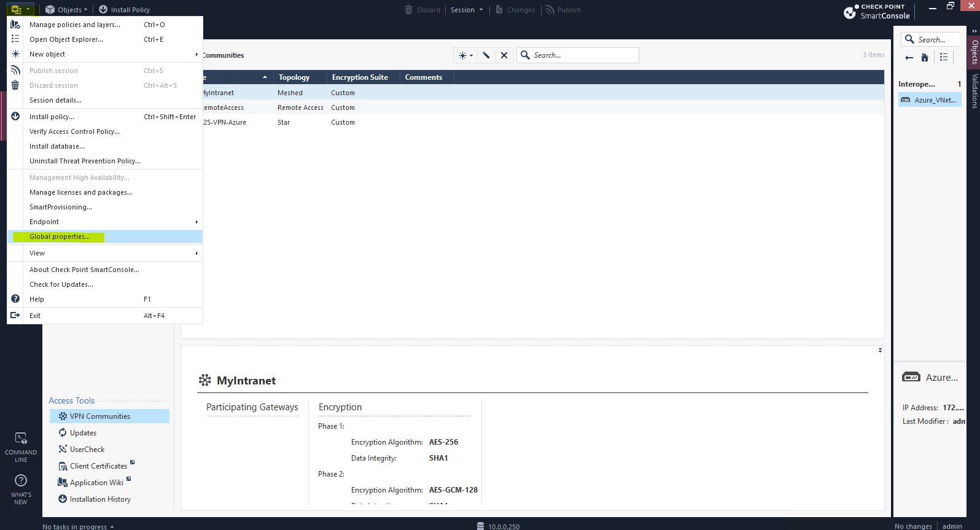The image size is (980, 530).
Task: Click the Publish button in the top bar
Action: [562, 10]
